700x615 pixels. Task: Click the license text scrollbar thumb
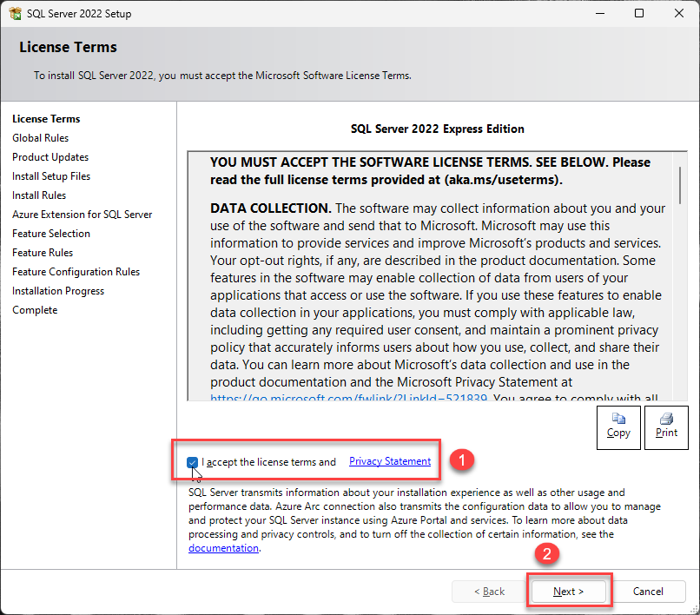(x=679, y=185)
